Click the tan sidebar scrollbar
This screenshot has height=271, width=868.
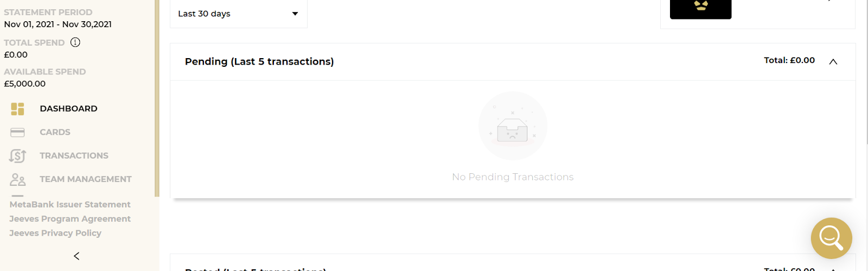pyautogui.click(x=157, y=98)
